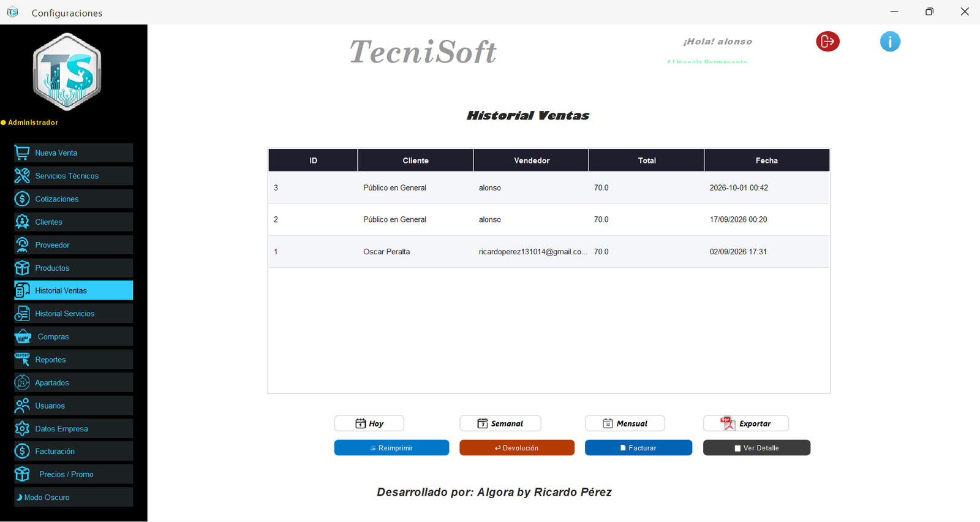Toggle Modo Oscuro dark mode
Viewport: 980px width, 522px height.
(x=73, y=497)
